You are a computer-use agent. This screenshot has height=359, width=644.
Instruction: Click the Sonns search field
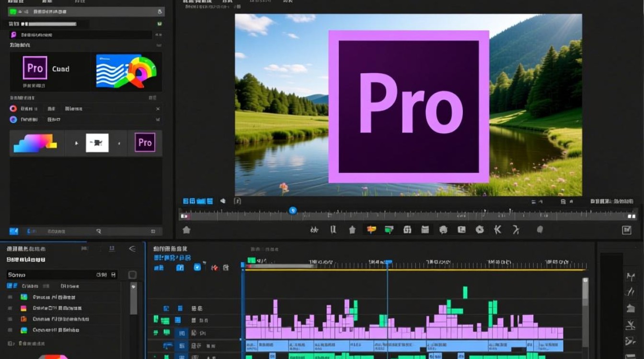[62, 275]
